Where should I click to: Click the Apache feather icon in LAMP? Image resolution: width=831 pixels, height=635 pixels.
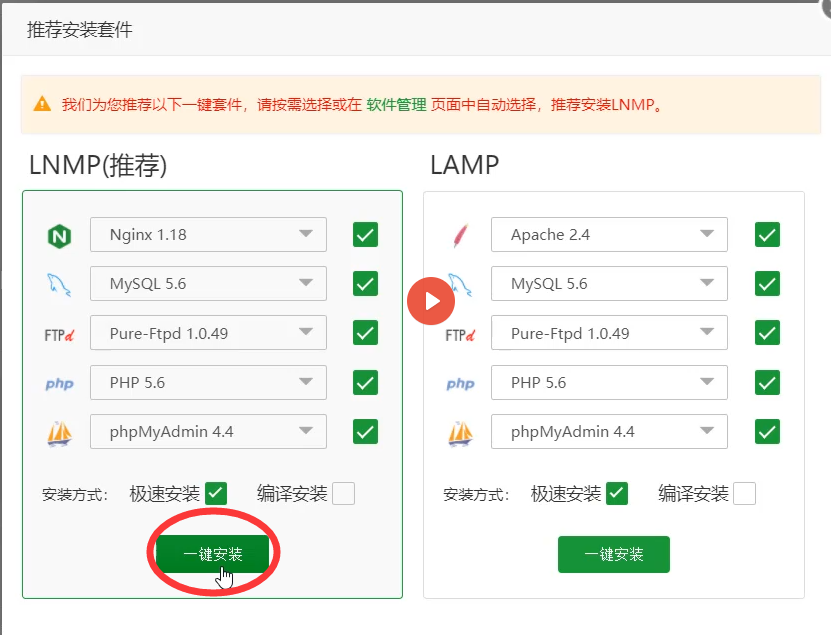pos(461,235)
